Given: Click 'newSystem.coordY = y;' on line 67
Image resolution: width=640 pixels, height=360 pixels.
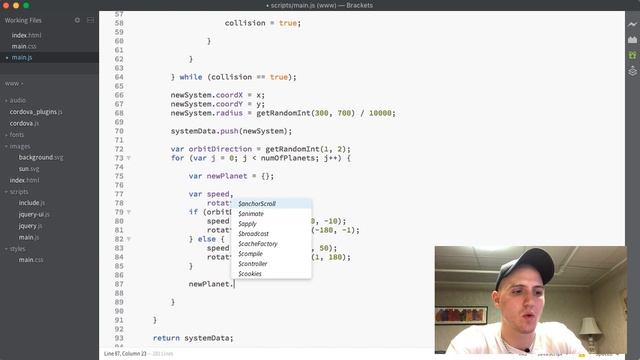Looking at the screenshot, I should pos(218,104).
